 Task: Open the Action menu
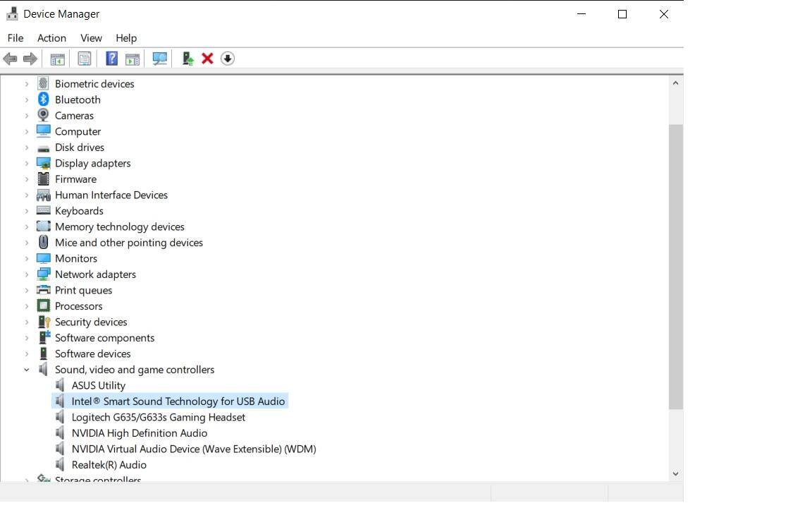point(51,38)
